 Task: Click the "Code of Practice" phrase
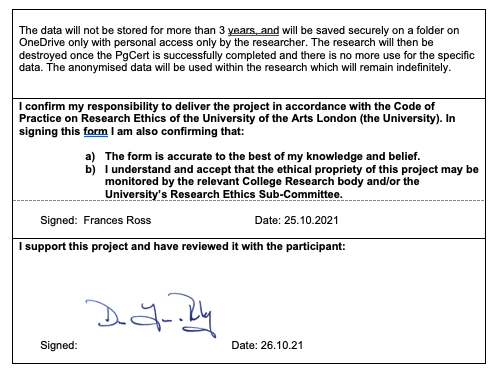coord(227,112)
